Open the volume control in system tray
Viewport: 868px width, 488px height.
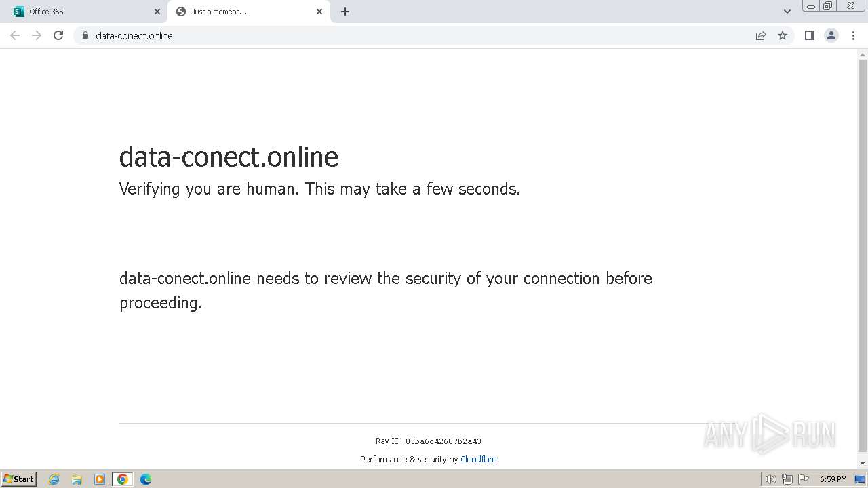(770, 479)
